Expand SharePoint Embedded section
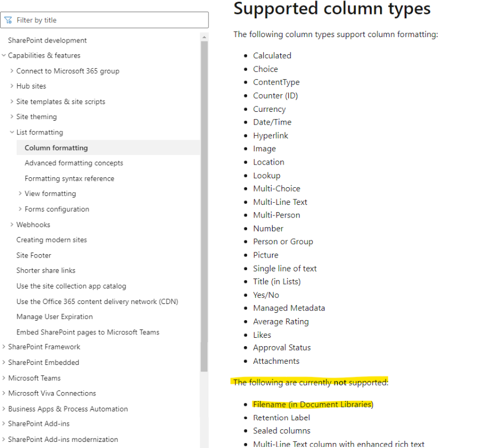 (4, 362)
